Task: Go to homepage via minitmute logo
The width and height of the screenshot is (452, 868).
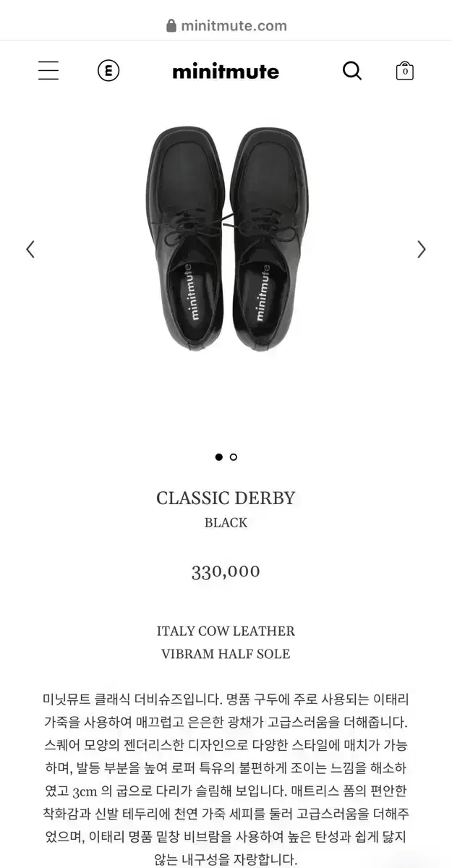Action: 226,71
